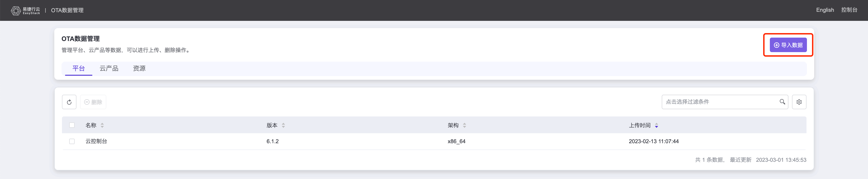Switch to the 资源 tab
868x179 pixels.
(139, 69)
